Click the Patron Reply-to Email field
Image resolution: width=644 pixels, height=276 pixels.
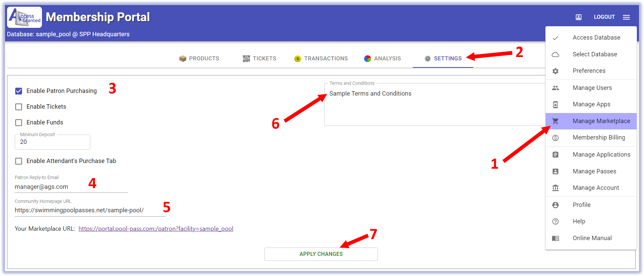click(71, 187)
